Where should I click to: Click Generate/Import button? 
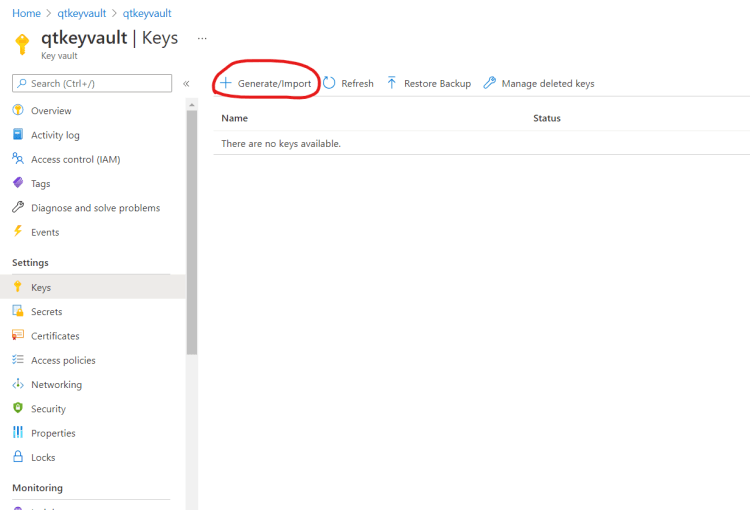265,83
